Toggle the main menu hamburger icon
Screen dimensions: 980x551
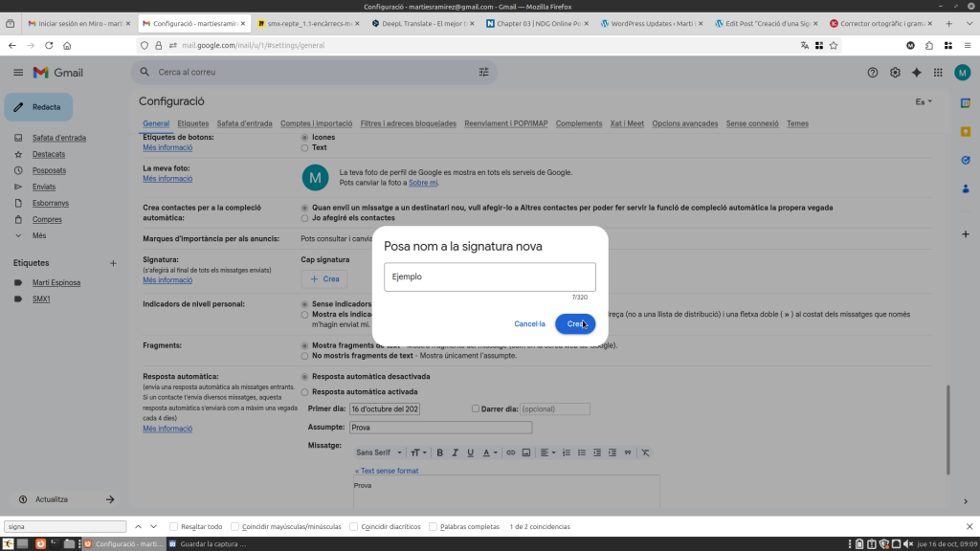coord(18,73)
